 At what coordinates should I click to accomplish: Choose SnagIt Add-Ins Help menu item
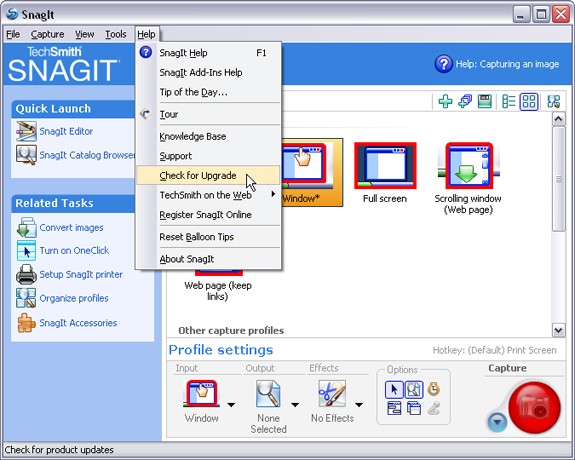tap(208, 73)
